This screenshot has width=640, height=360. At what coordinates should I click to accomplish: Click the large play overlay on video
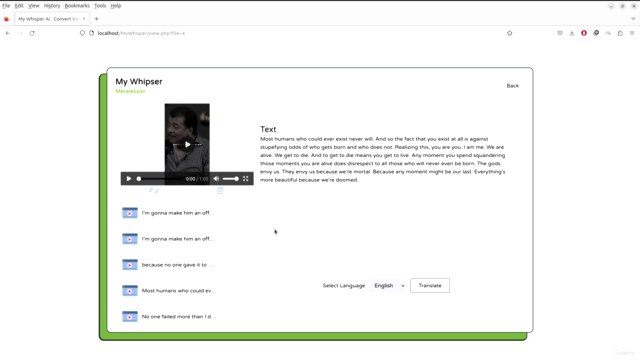coord(187,144)
